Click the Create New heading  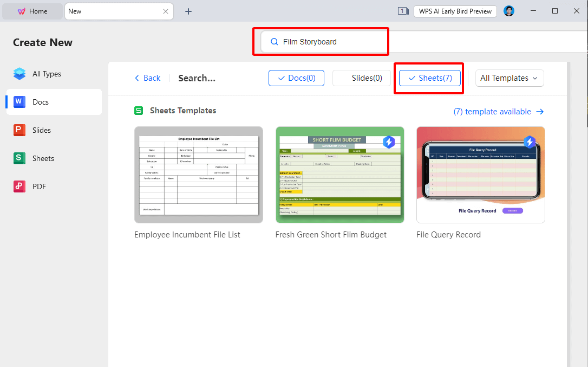(x=43, y=42)
